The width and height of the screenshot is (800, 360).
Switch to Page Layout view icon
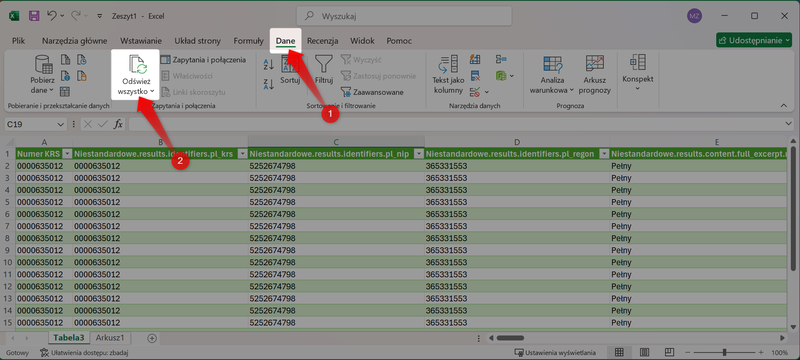[x=644, y=352]
